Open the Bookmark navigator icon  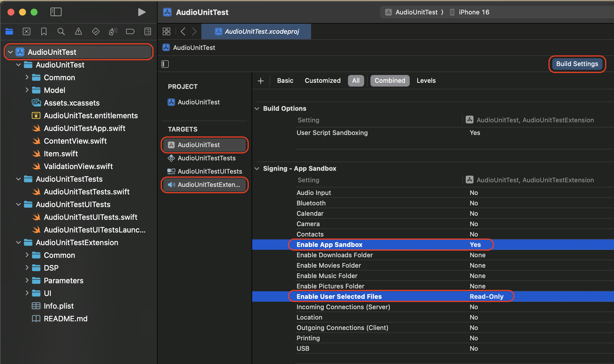click(x=44, y=31)
